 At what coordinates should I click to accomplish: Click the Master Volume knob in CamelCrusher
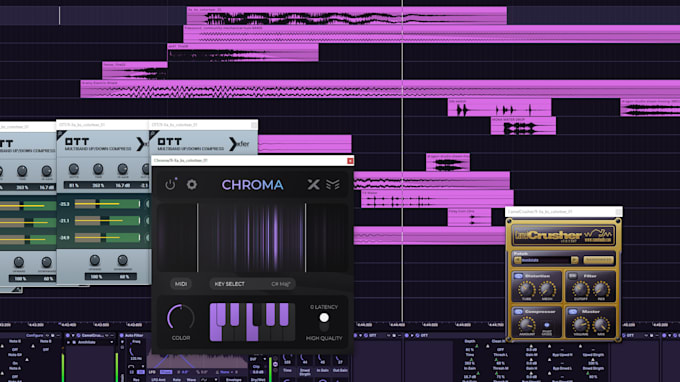click(580, 325)
